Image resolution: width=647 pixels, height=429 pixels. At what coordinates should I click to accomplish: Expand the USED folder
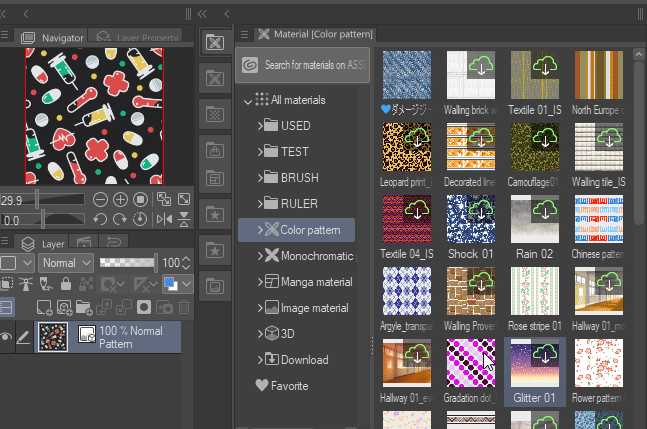(x=260, y=125)
